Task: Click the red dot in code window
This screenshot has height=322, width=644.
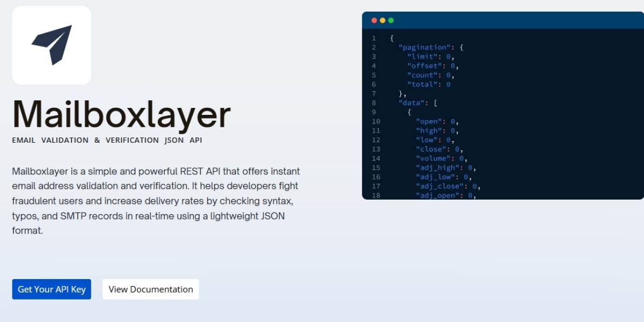Action: (x=374, y=20)
